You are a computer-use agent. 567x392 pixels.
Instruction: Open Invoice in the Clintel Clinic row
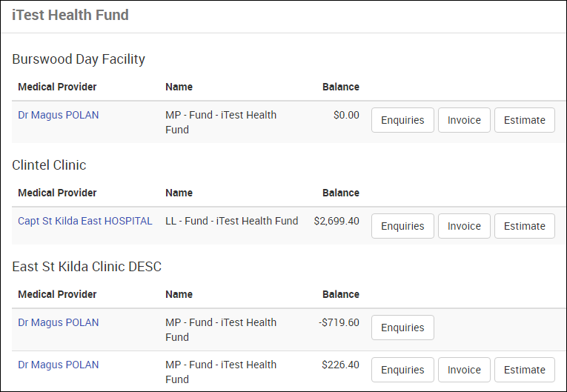tap(464, 226)
